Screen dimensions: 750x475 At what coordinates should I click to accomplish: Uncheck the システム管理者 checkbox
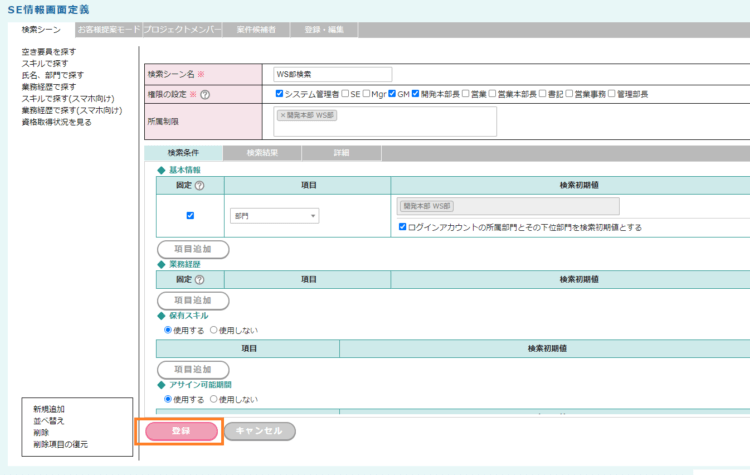[x=280, y=94]
